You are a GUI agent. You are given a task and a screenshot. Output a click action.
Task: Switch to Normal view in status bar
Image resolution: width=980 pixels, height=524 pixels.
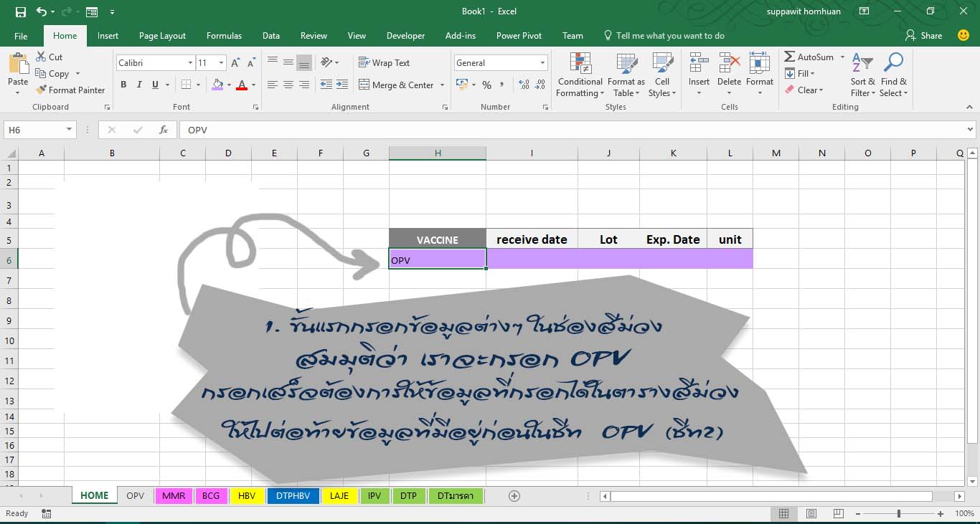click(783, 514)
